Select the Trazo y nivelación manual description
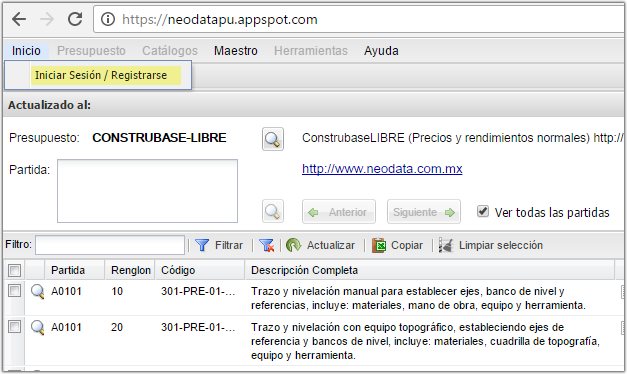The image size is (627, 374). tap(418, 298)
